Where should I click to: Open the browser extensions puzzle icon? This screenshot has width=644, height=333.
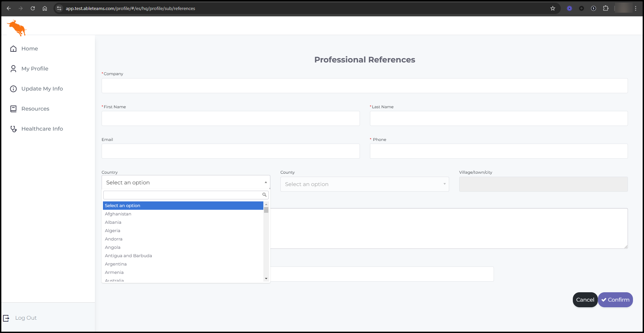point(606,8)
